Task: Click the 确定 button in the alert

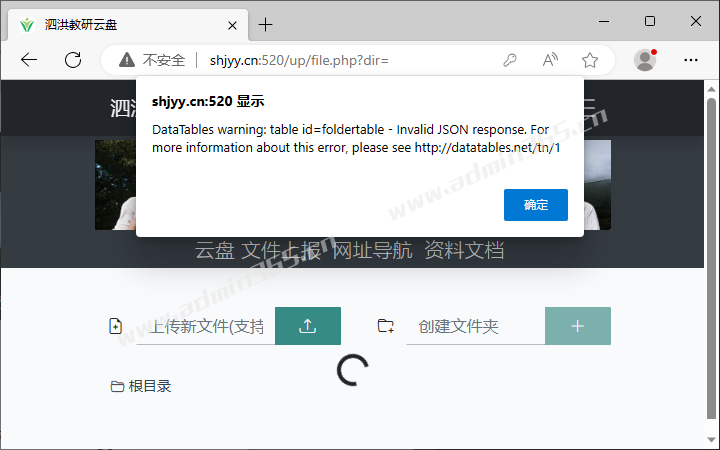Action: point(535,205)
